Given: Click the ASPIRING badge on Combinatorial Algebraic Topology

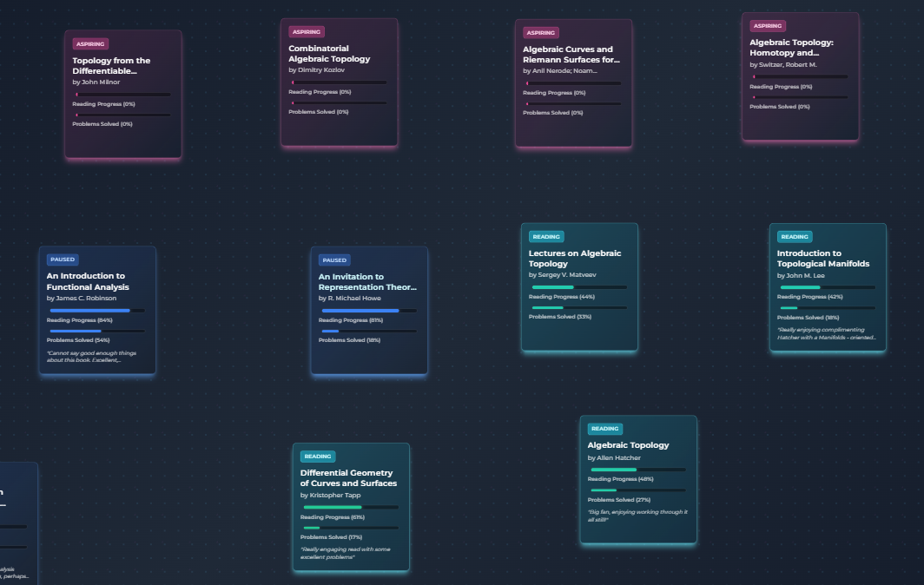Looking at the screenshot, I should click(307, 32).
